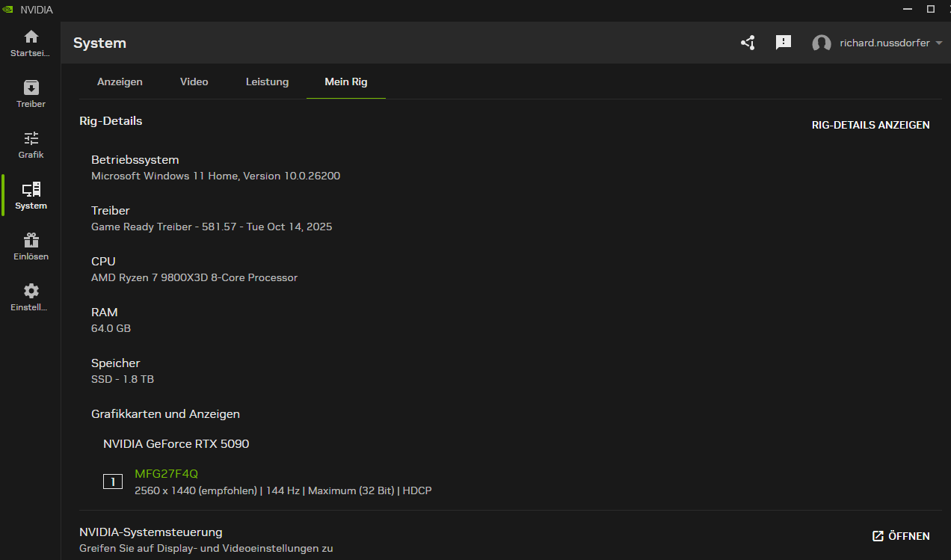The image size is (951, 560).
Task: Click the feedback speech bubble icon
Action: [x=784, y=43]
